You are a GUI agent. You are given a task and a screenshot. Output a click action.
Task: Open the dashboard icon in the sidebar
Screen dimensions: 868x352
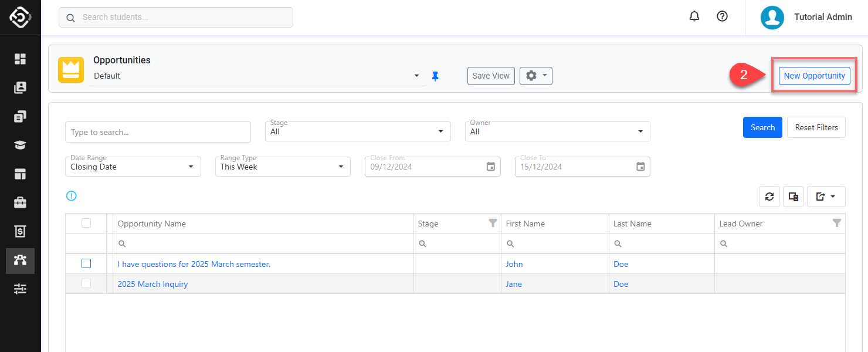click(21, 59)
